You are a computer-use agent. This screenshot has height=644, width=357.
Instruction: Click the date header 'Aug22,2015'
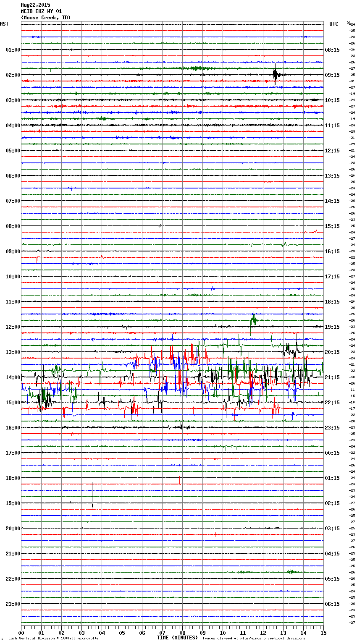tap(35, 5)
